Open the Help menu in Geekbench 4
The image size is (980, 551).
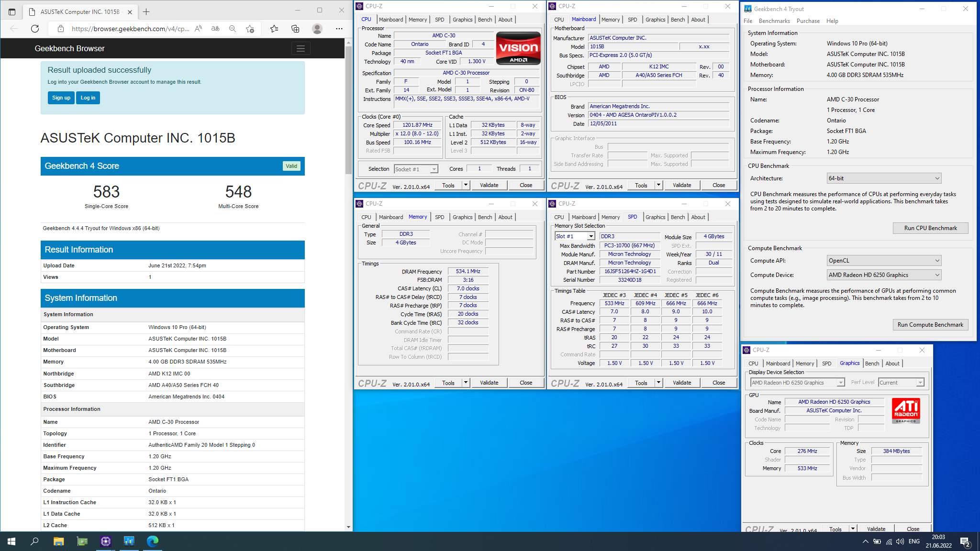coord(832,21)
